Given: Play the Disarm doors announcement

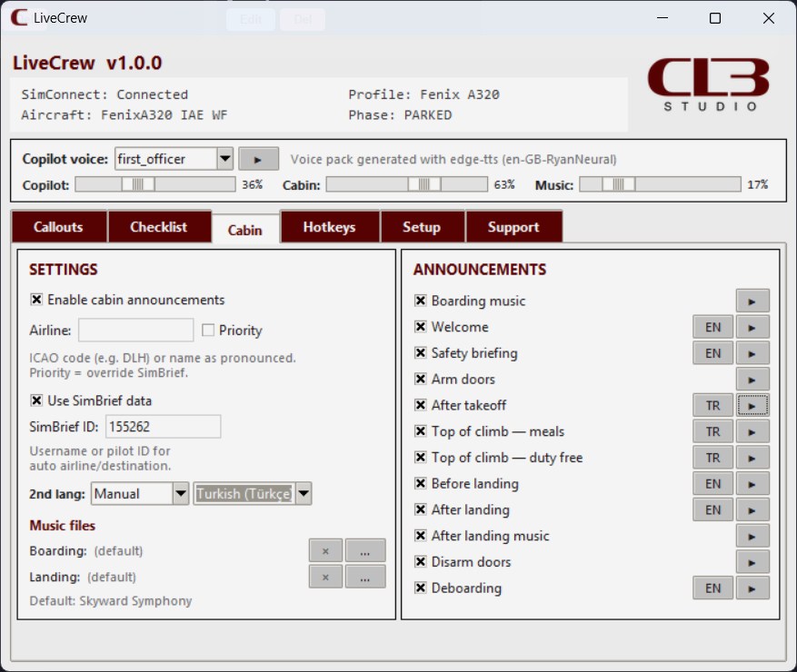Looking at the screenshot, I should (753, 561).
